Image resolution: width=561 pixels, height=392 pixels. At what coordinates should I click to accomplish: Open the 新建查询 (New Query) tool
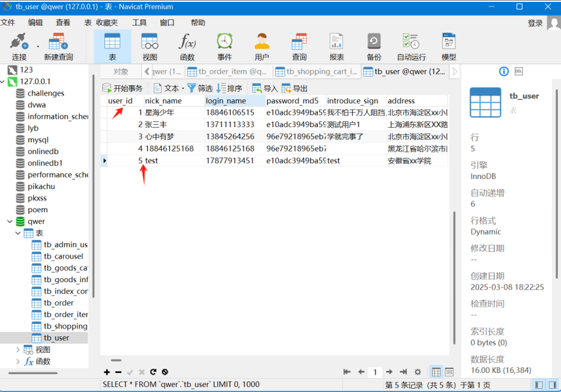(58, 47)
